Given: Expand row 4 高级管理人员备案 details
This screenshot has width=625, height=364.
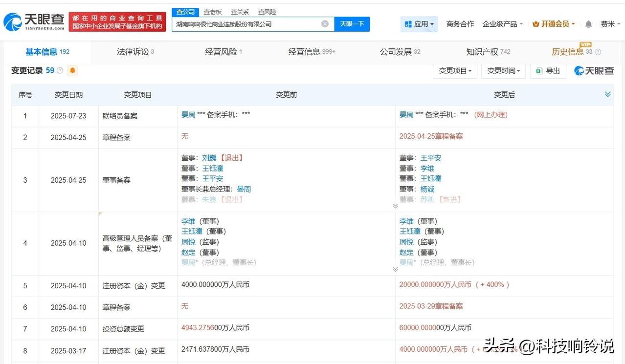Looking at the screenshot, I should click(395, 269).
